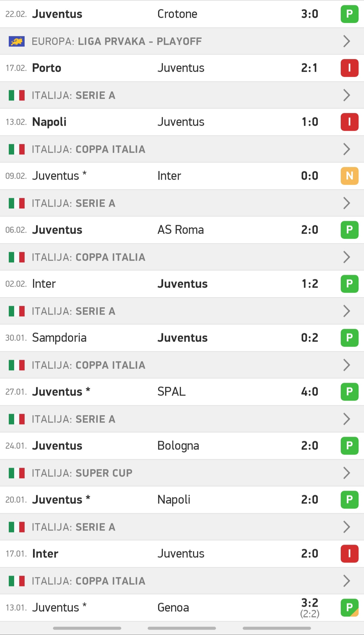
Task: Click the orange N badge for Juventus–Inter draw
Action: pos(350,176)
